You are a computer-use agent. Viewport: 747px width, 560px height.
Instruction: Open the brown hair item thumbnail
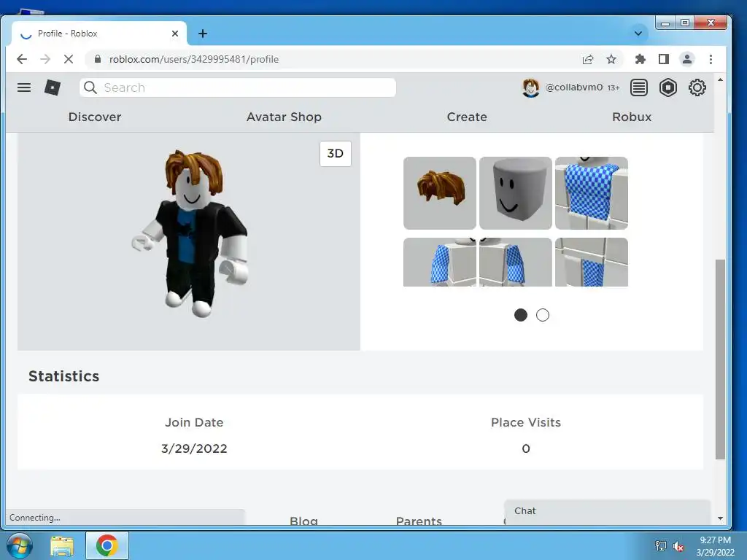pos(440,192)
